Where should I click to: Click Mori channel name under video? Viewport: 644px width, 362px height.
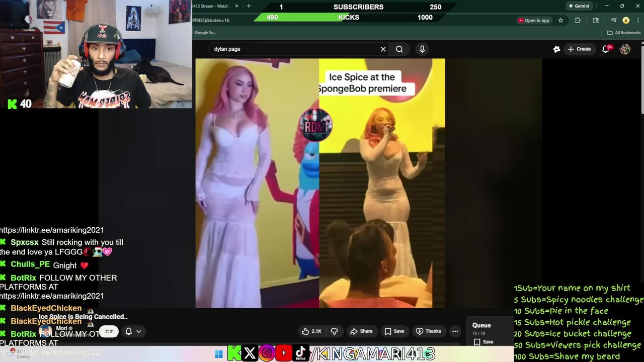pyautogui.click(x=62, y=328)
